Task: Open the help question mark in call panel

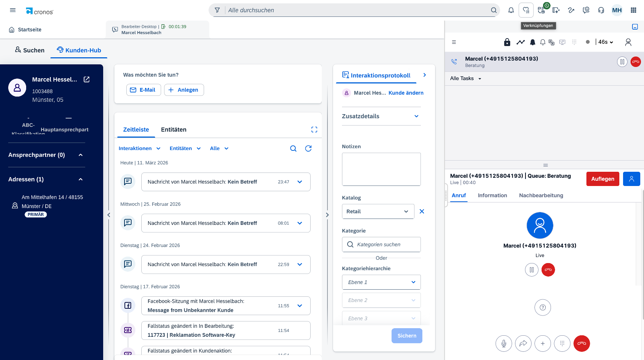Action: click(x=543, y=308)
